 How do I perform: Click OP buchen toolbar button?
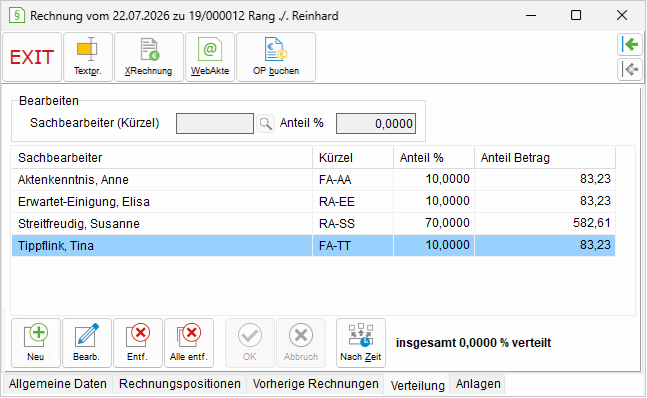tap(276, 57)
